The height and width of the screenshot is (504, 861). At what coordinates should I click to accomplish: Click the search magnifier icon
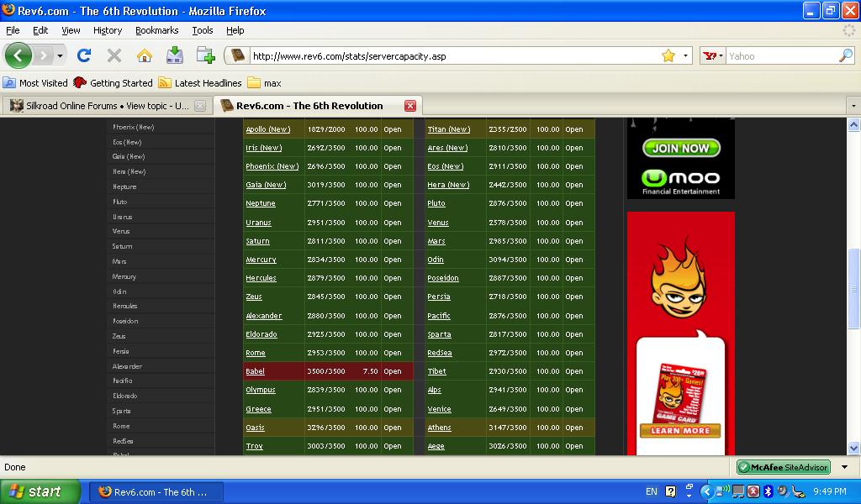[846, 55]
